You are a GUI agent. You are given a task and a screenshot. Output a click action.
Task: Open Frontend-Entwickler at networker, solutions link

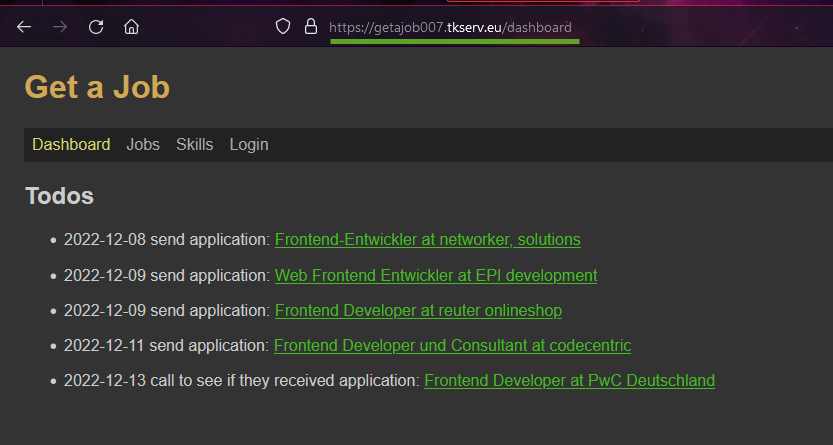[427, 240]
